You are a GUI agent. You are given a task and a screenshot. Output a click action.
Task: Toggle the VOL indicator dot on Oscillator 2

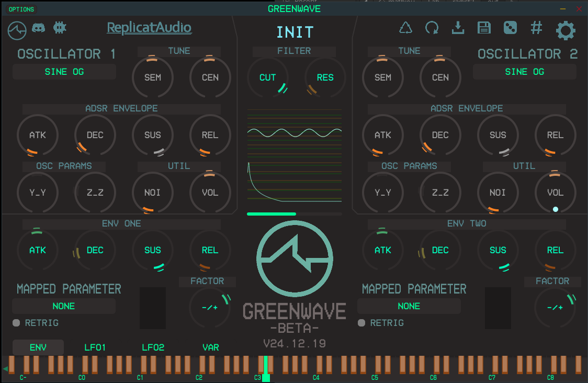click(x=555, y=210)
